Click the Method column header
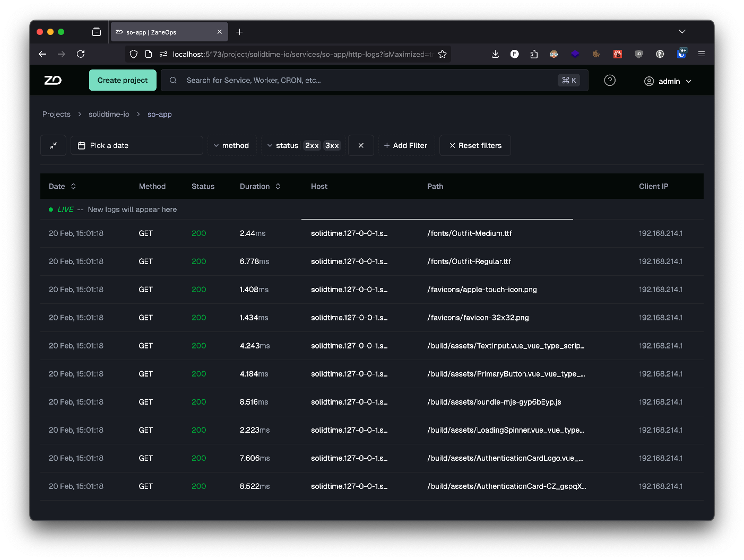The image size is (744, 560). tap(152, 186)
